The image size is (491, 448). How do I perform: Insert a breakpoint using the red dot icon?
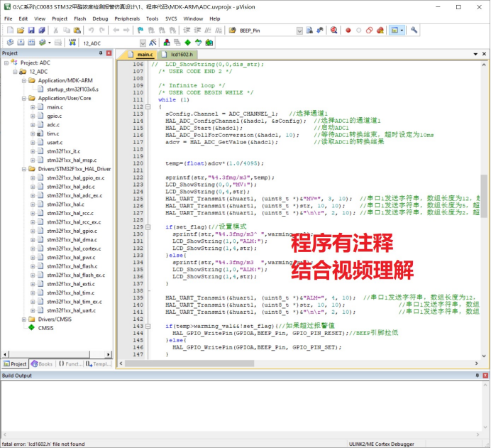[x=348, y=30]
